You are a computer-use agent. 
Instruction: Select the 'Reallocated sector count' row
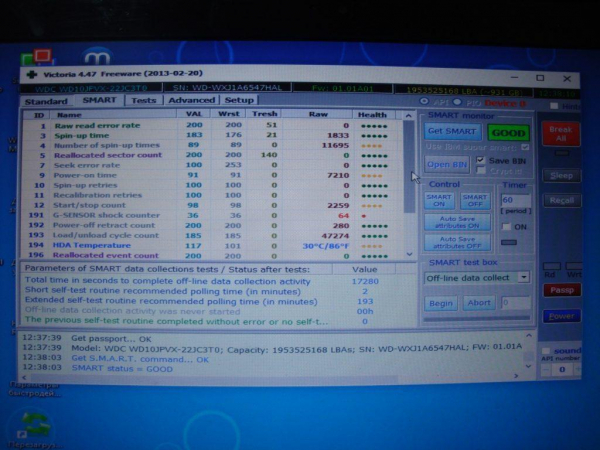tap(212, 155)
